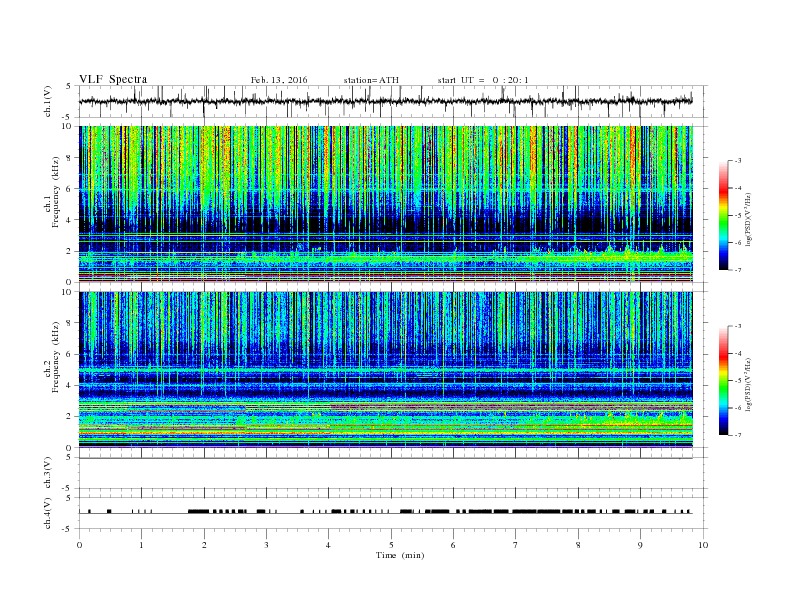The height and width of the screenshot is (612, 792).
Task: Click the "-5" tick on ch.2 color bar
Action: click(737, 381)
